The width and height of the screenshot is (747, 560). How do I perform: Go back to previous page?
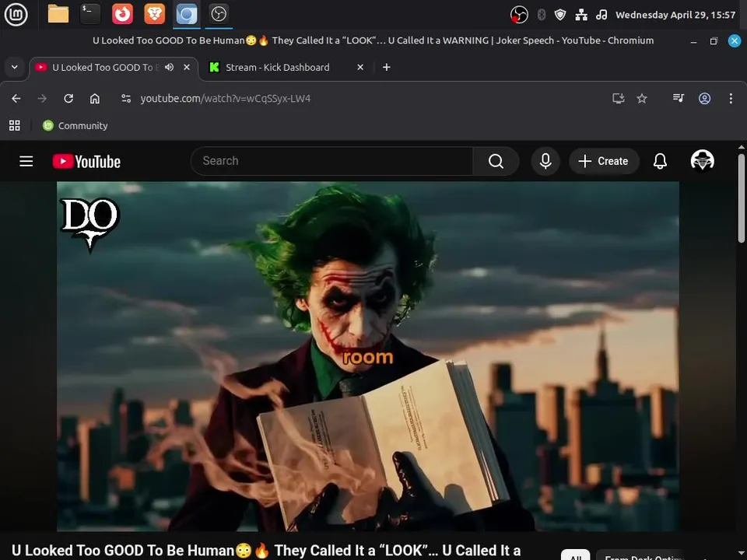16,98
